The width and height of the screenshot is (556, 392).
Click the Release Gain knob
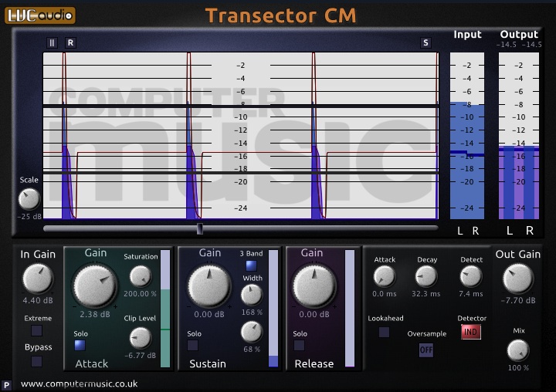click(314, 286)
